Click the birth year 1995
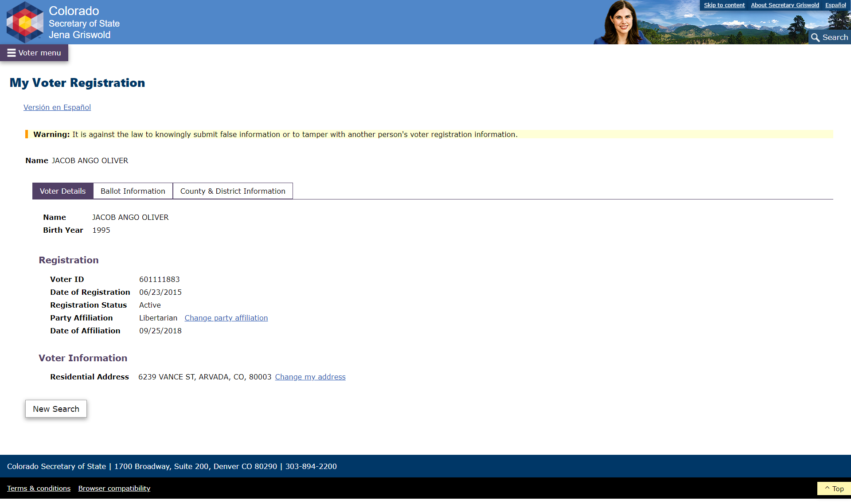Viewport: 851px width, 504px height. pyautogui.click(x=101, y=230)
